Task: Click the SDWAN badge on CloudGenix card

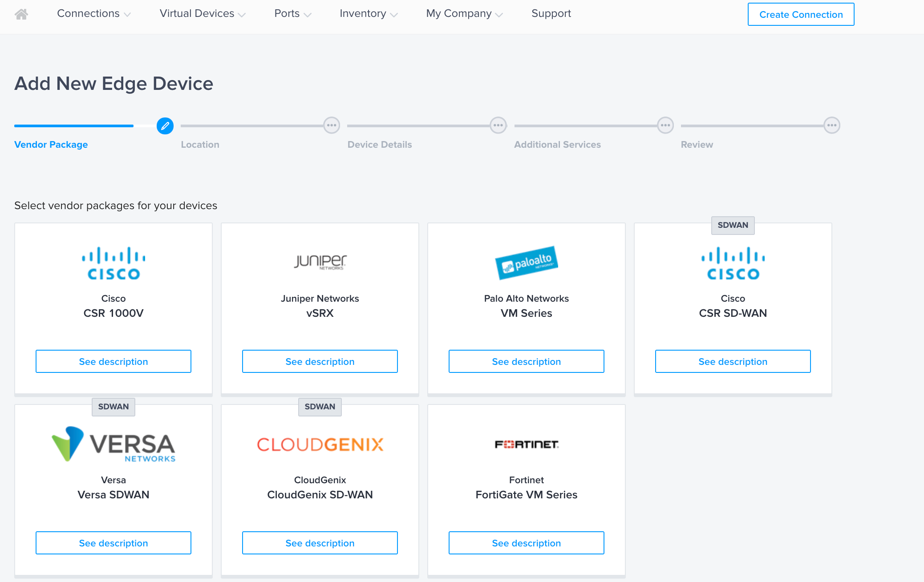Action: 320,407
